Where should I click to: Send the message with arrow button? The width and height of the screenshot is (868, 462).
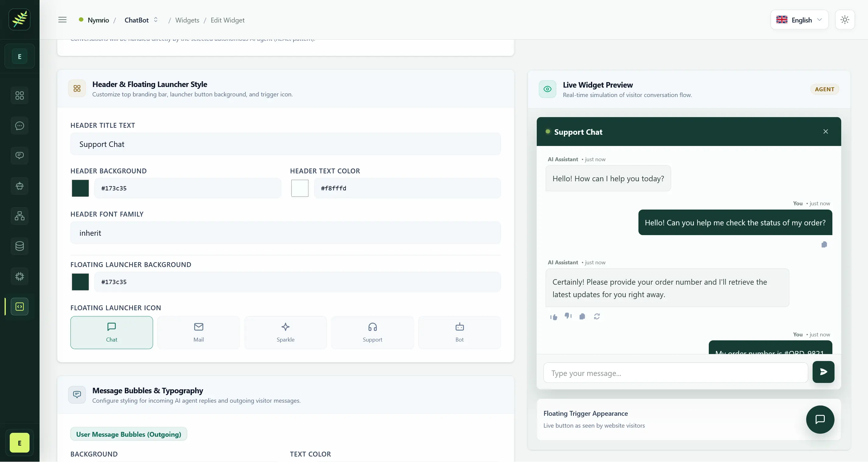823,372
